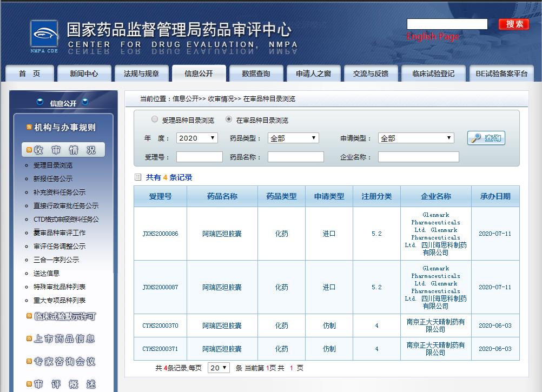Click the 企业名称 column header
The width and height of the screenshot is (542, 392).
[x=436, y=196]
